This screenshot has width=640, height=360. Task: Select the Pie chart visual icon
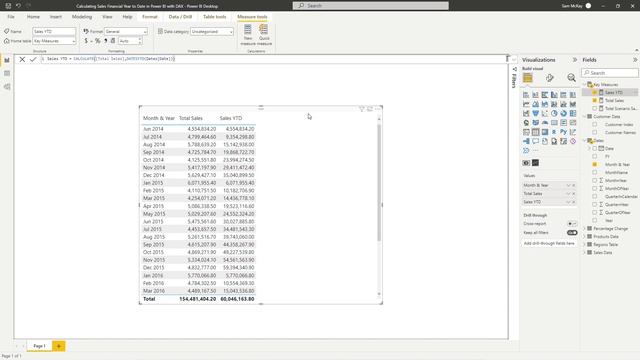coord(554,113)
